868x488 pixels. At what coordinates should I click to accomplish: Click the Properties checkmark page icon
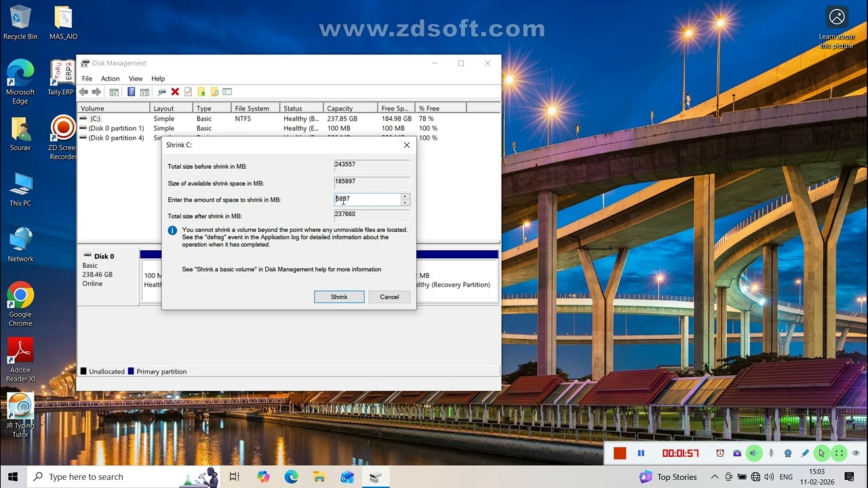point(188,91)
